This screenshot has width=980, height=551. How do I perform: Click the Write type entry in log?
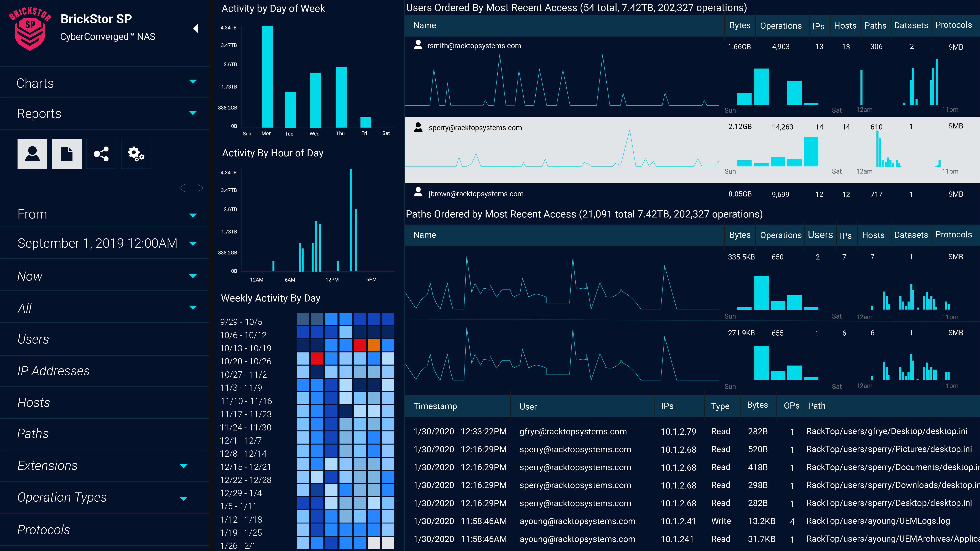(x=721, y=521)
